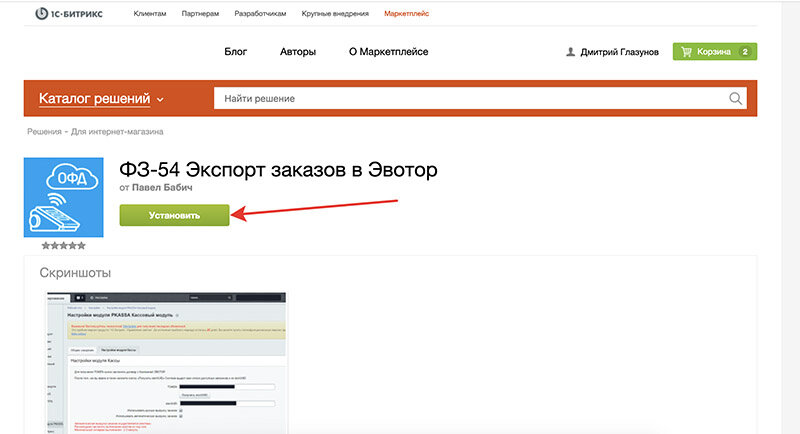Click the ФЗ-54 Экспорт заказов title

pos(278,169)
